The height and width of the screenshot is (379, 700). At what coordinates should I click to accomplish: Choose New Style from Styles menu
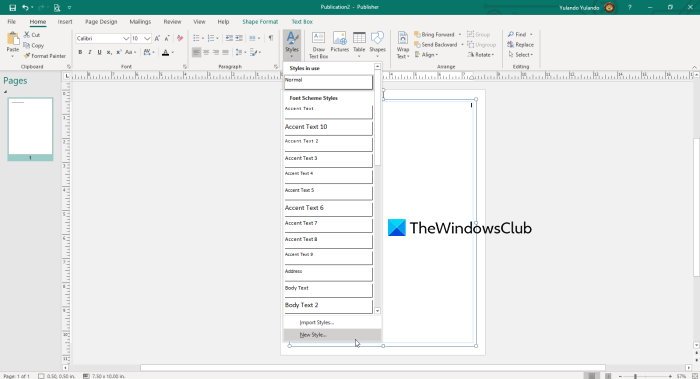click(x=332, y=335)
